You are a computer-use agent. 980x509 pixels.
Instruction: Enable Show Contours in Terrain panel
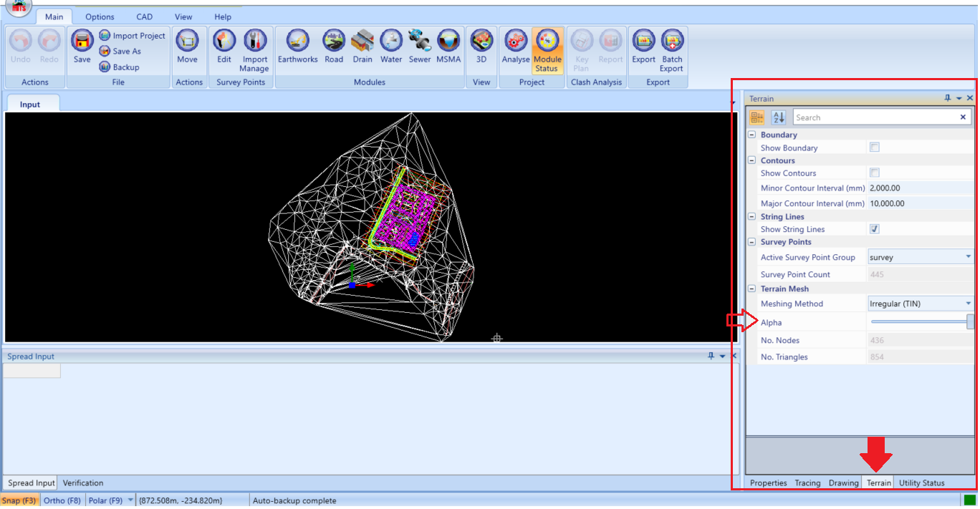(874, 173)
